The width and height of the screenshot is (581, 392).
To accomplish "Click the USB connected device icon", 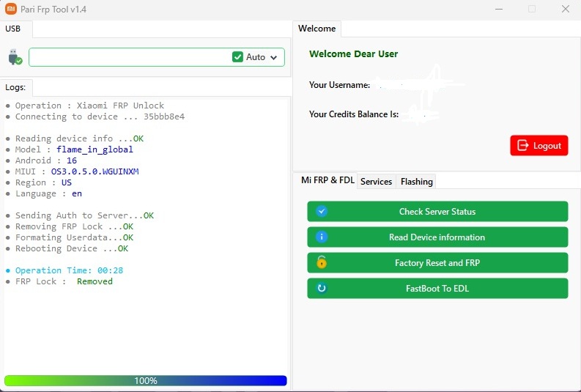I will pyautogui.click(x=15, y=57).
